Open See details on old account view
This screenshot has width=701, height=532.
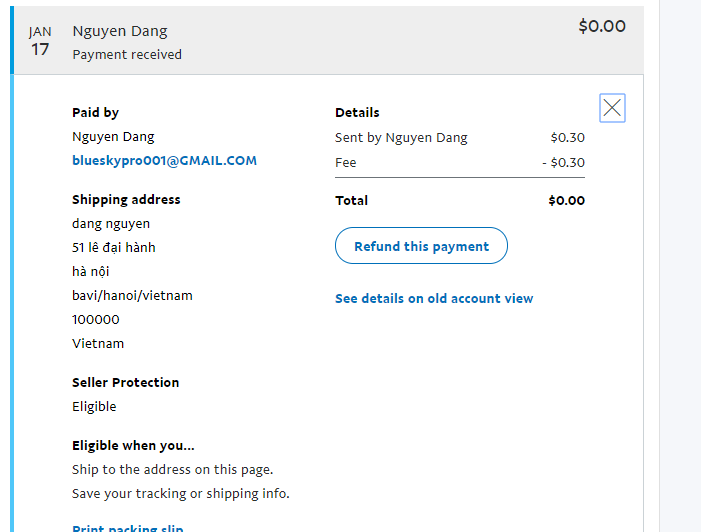click(434, 298)
